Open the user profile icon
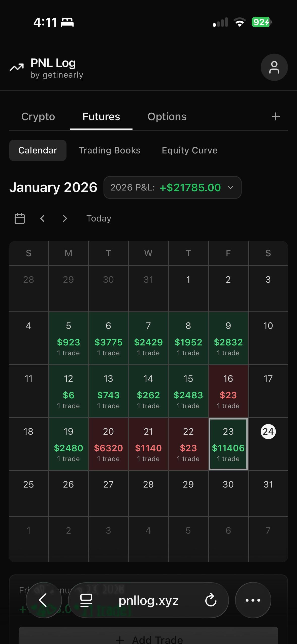 274,67
